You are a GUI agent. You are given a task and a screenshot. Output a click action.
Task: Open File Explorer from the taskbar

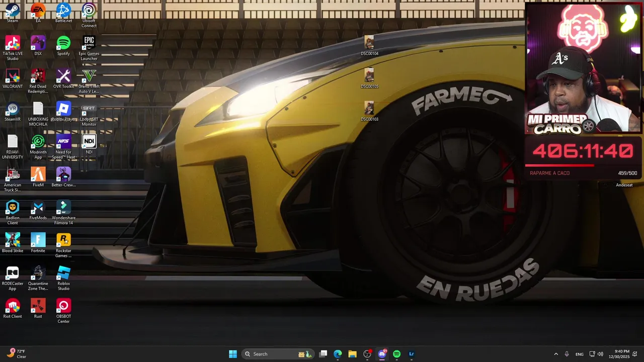point(352,354)
